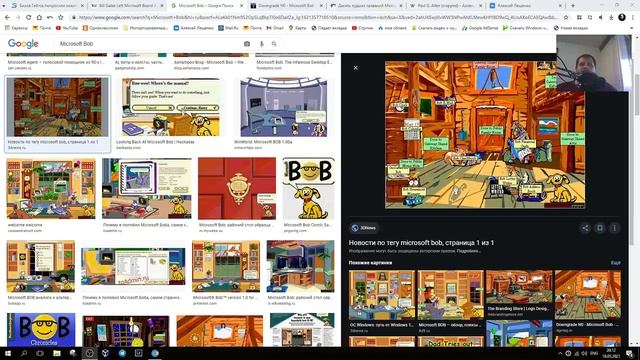This screenshot has width=640, height=360.
Task: Open the 3DNews source chip
Action: coord(363,228)
